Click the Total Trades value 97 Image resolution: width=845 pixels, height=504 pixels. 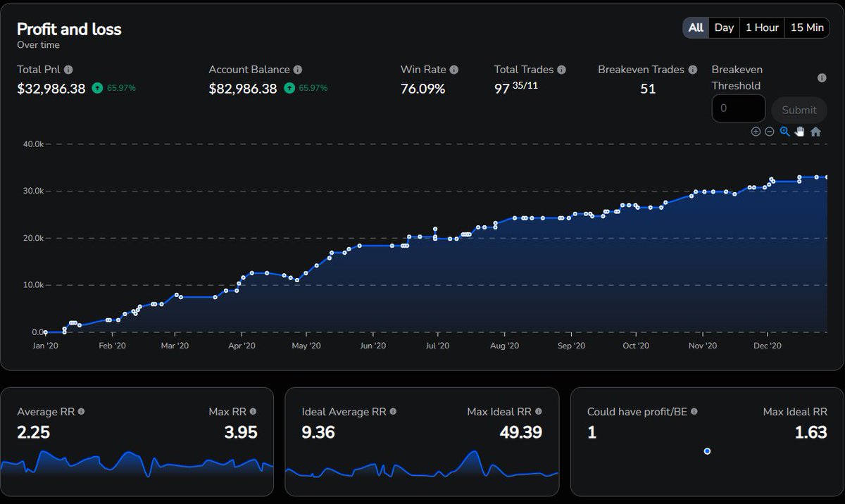pos(501,89)
